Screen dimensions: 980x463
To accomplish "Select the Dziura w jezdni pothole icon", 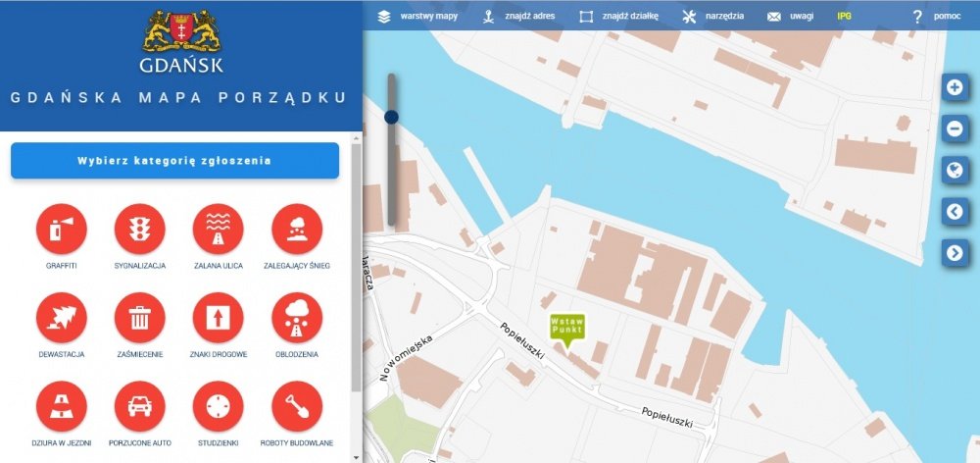I will click(61, 406).
